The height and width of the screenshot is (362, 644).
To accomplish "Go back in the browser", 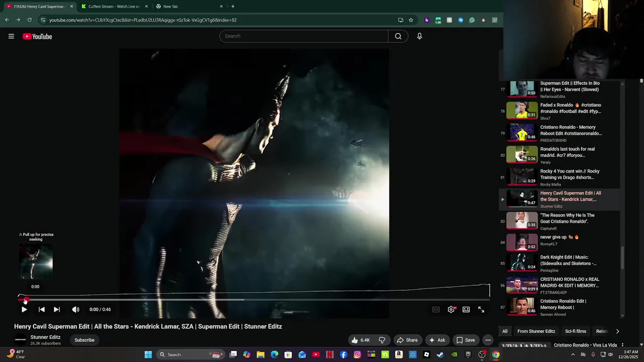I will (7, 20).
